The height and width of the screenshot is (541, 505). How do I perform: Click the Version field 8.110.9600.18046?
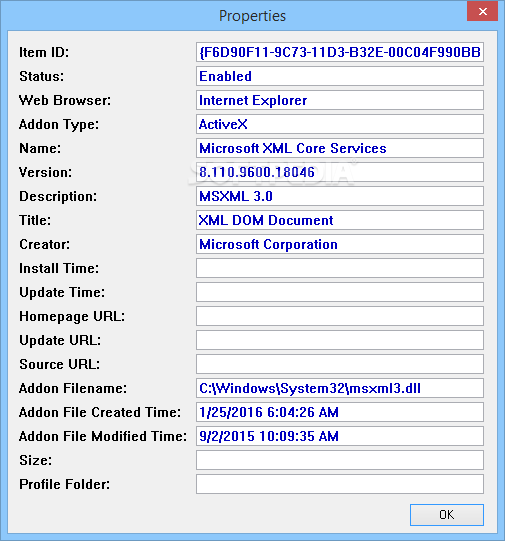click(x=340, y=172)
